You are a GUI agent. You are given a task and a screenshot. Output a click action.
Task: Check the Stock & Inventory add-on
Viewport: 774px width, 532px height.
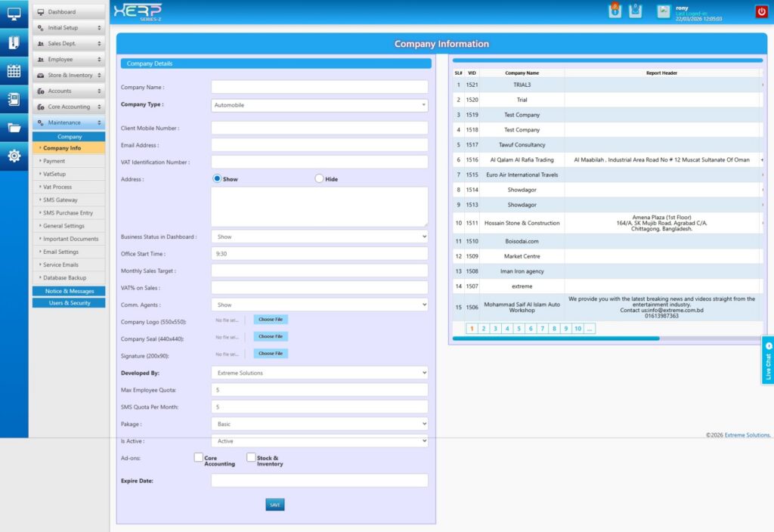(x=250, y=457)
